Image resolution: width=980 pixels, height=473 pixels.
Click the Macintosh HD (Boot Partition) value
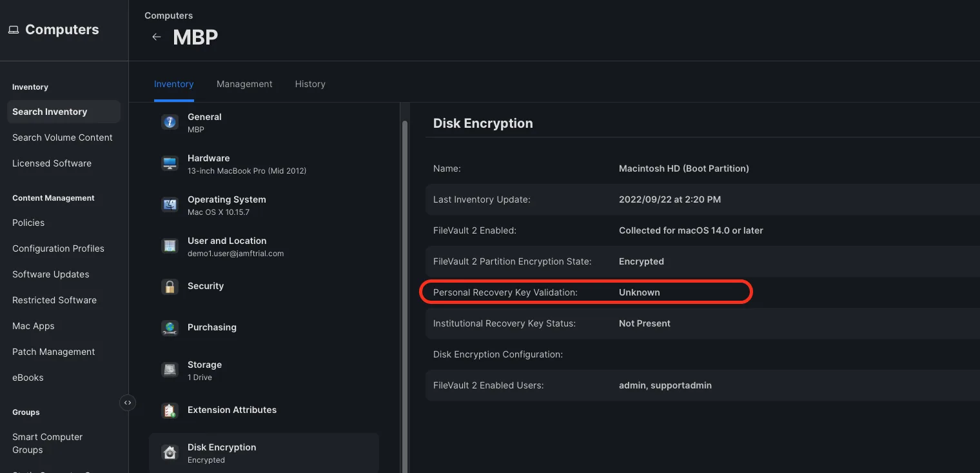[x=684, y=168]
